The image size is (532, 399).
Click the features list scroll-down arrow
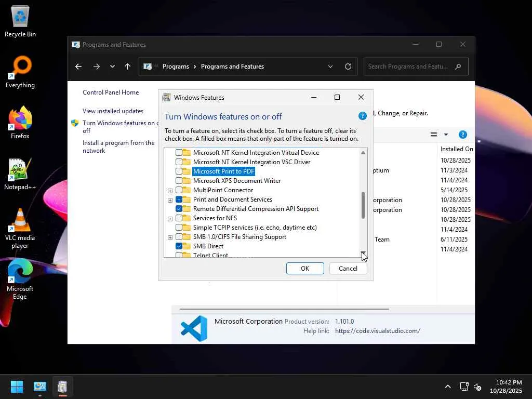point(363,253)
